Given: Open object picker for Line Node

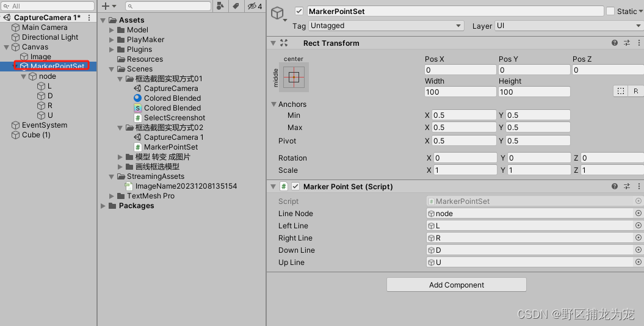Looking at the screenshot, I should pos(639,214).
